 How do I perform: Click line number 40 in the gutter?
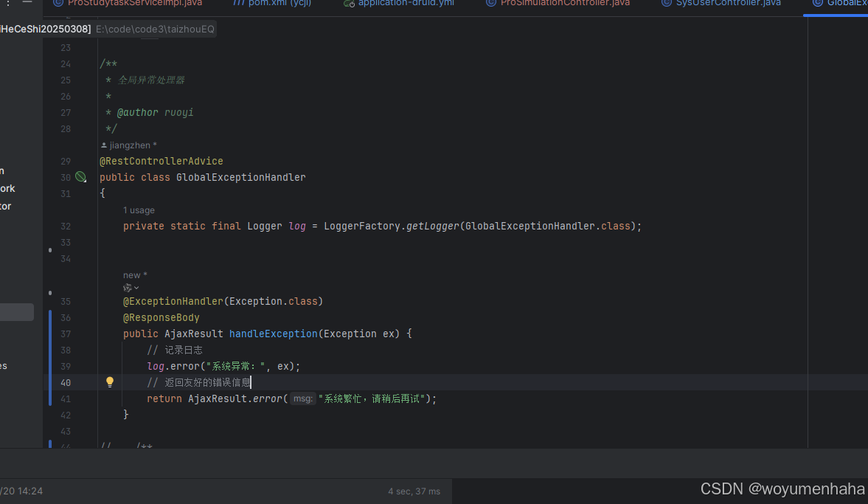[x=66, y=383]
